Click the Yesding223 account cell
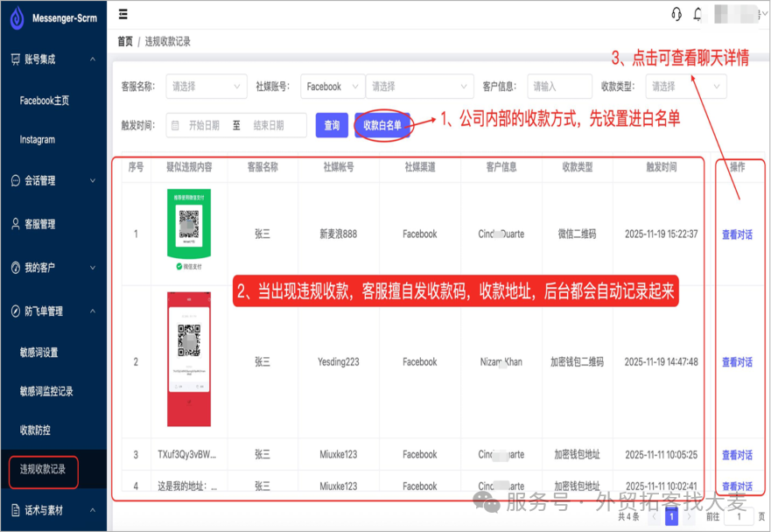The image size is (771, 532). pyautogui.click(x=339, y=362)
